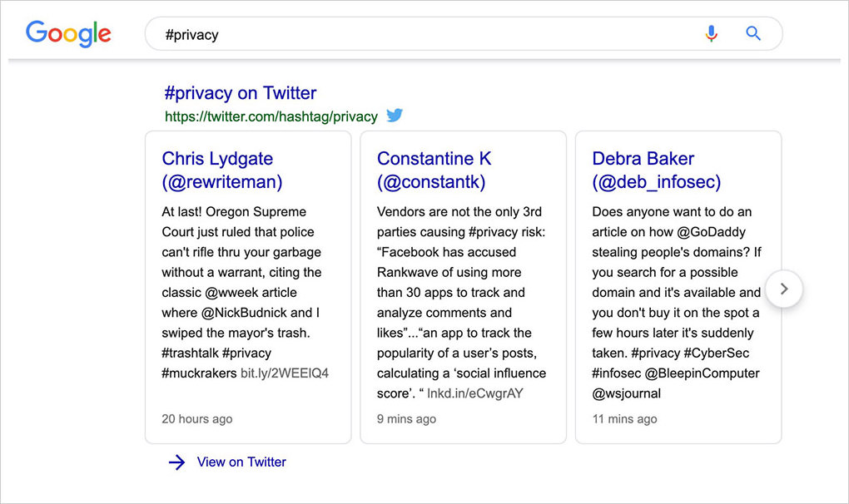Open Chris Lydgate (@rewriteman) profile link

(222, 170)
